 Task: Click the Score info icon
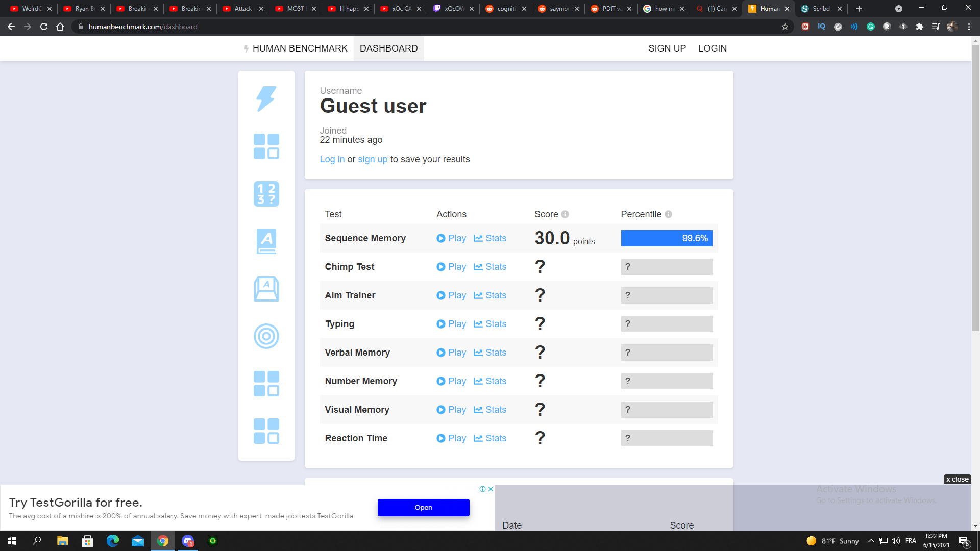coord(565,214)
